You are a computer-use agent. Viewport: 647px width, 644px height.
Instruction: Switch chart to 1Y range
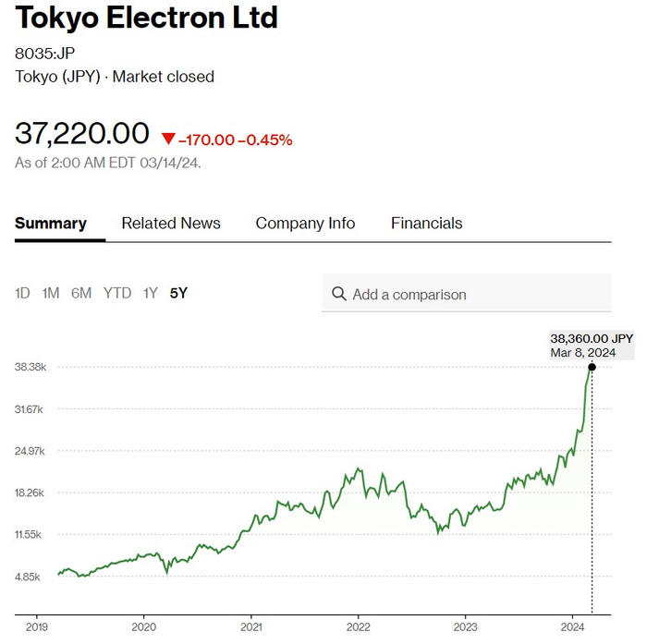point(150,293)
